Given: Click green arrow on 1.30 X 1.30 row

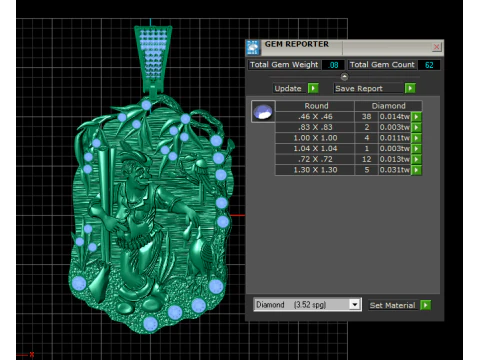Looking at the screenshot, I should coord(416,170).
